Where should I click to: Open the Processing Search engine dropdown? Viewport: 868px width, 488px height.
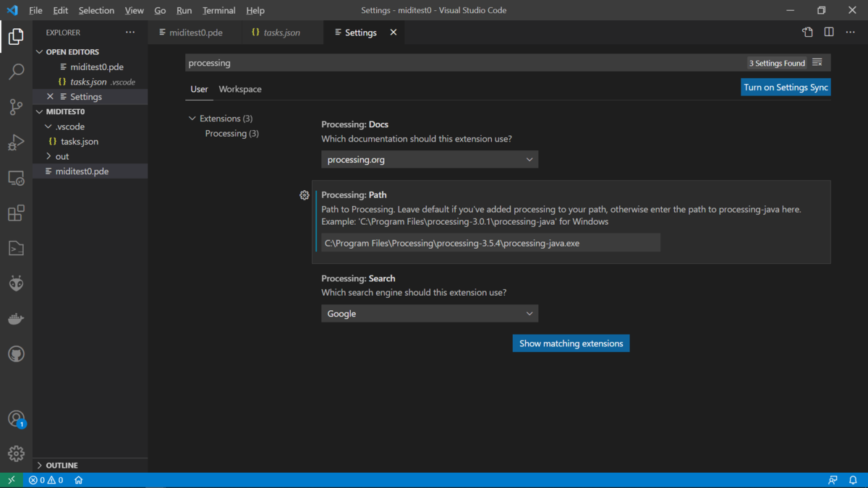click(x=430, y=314)
